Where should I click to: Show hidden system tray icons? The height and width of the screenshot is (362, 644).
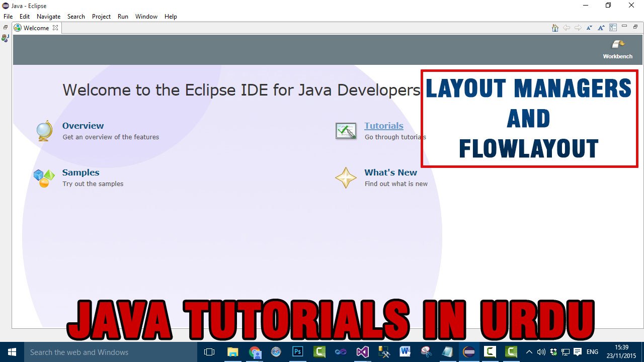(x=529, y=352)
